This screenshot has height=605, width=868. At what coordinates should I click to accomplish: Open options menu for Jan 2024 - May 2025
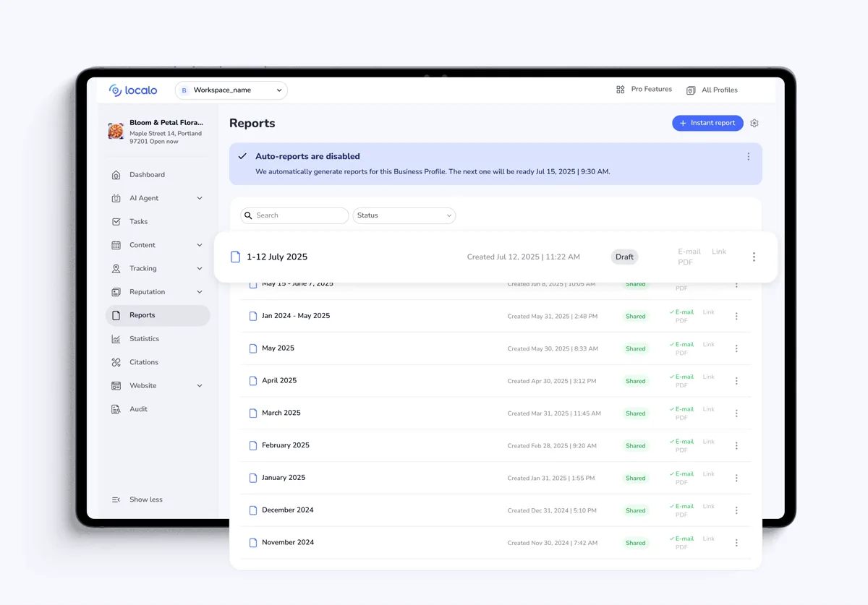click(736, 316)
